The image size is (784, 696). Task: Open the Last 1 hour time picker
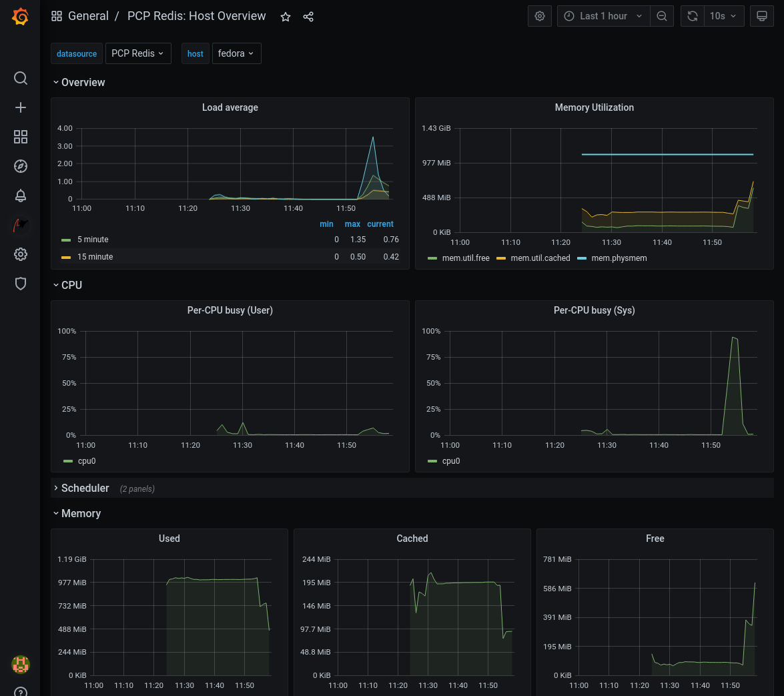pyautogui.click(x=603, y=16)
